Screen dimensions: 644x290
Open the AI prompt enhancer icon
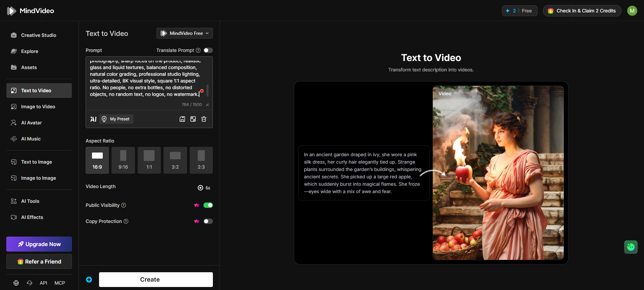[x=93, y=119]
